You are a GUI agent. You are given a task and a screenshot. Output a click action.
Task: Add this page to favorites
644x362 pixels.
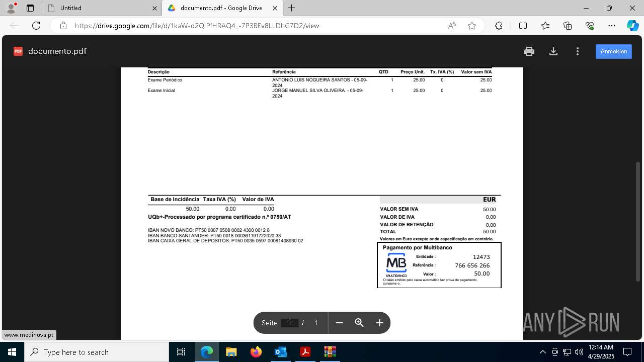tap(472, 26)
